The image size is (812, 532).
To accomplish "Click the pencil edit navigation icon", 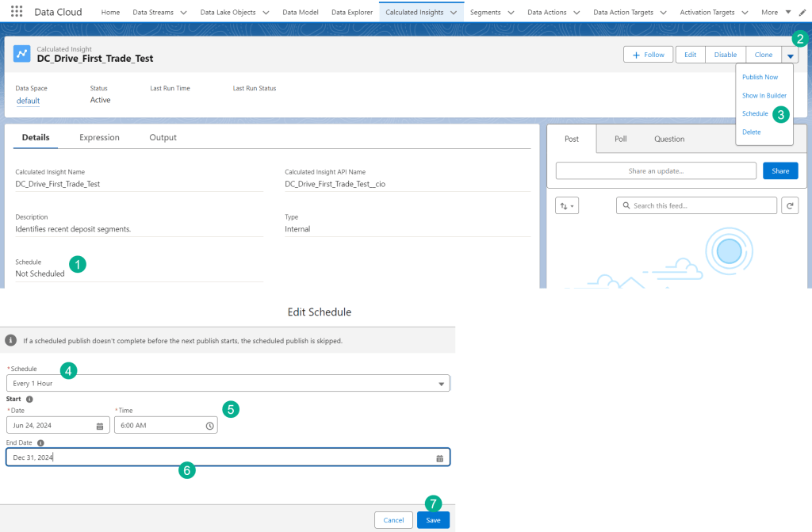I will [802, 13].
